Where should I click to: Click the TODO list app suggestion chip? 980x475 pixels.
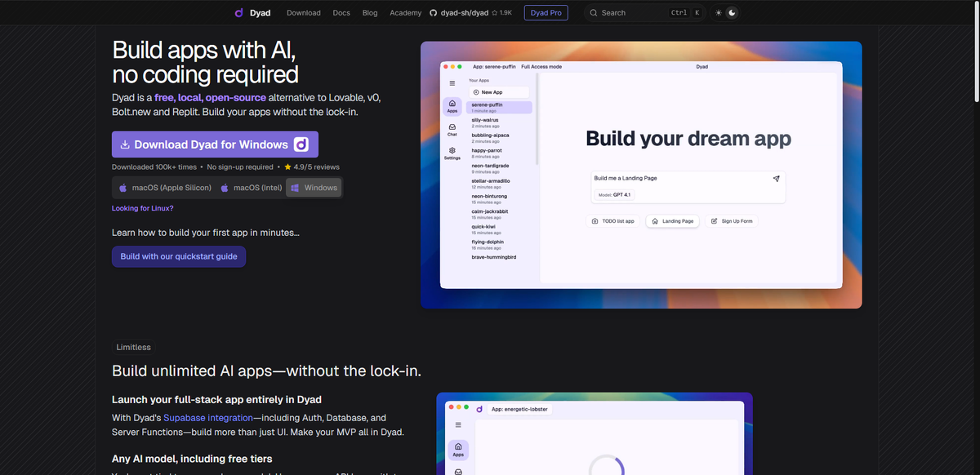613,221
